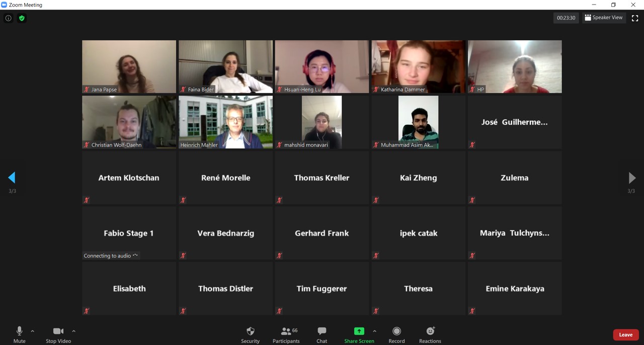Expand video options arrow beside Stop Video
644x345 pixels.
coord(74,331)
